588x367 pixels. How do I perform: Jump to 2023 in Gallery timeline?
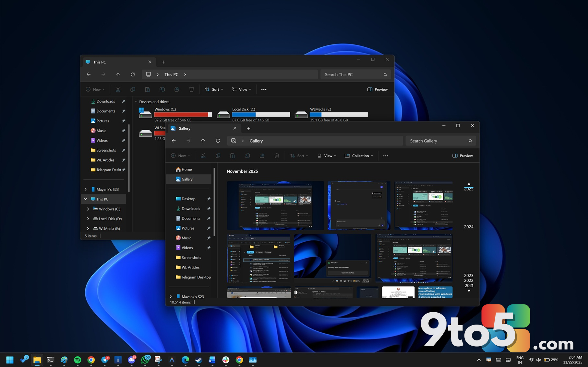469,276
